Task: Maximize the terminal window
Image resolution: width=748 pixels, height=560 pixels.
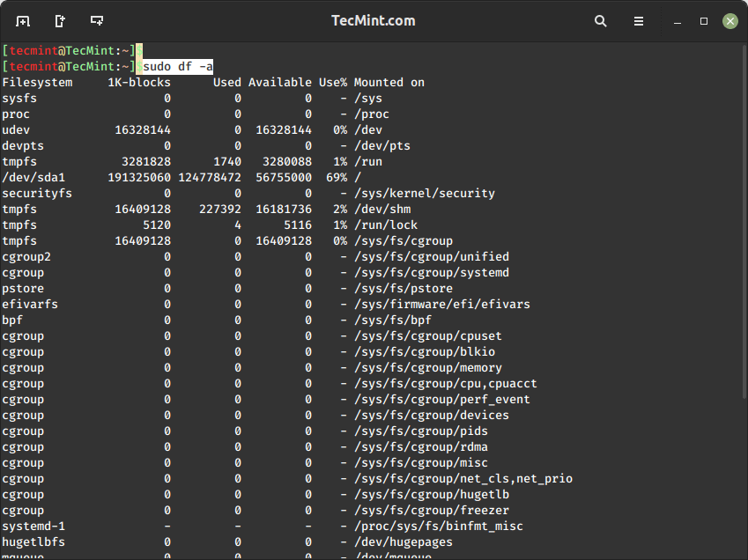Action: 702,20
